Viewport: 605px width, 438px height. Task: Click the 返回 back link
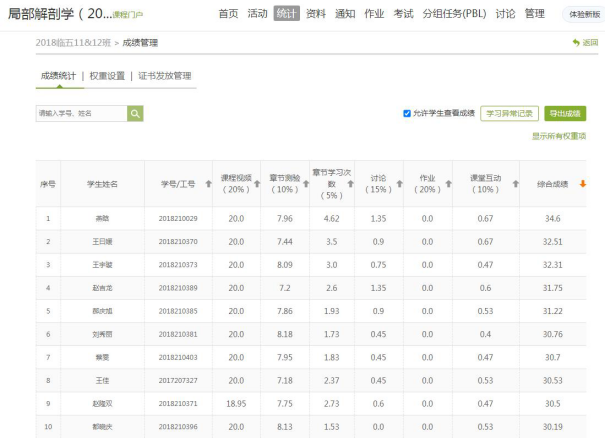(586, 43)
